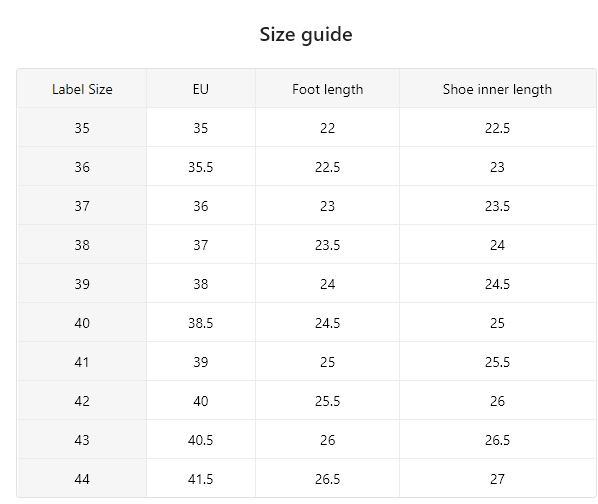598x504 pixels.
Task: Select shoe inner length 24.5 cell
Action: (x=497, y=284)
